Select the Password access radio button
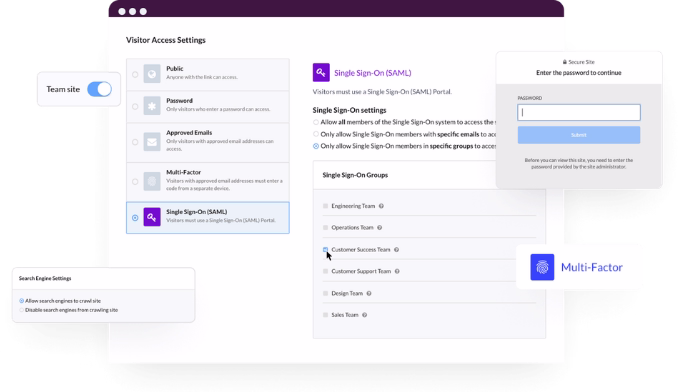Viewport: 678px width, 392px height. pyautogui.click(x=135, y=107)
